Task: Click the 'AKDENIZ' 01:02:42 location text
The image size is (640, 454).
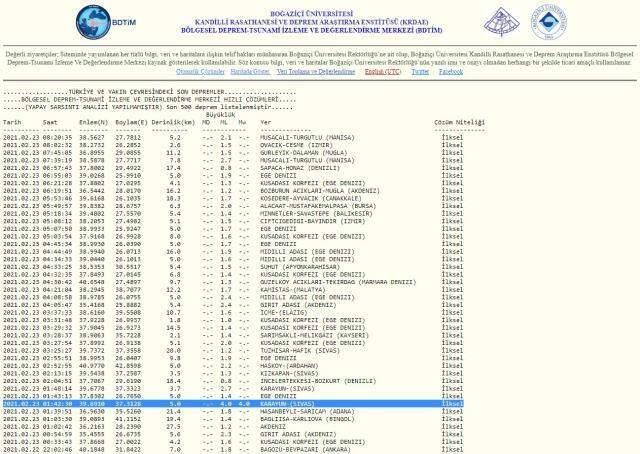Action: (273, 427)
